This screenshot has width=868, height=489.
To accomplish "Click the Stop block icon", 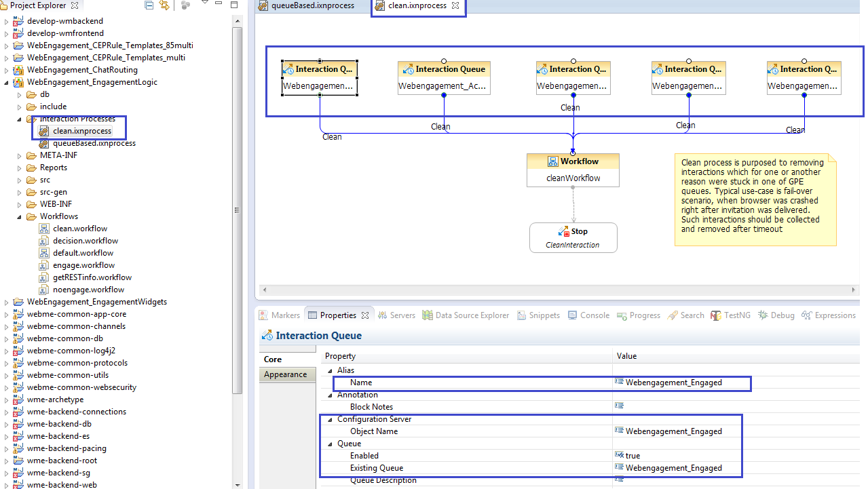I will (x=563, y=231).
